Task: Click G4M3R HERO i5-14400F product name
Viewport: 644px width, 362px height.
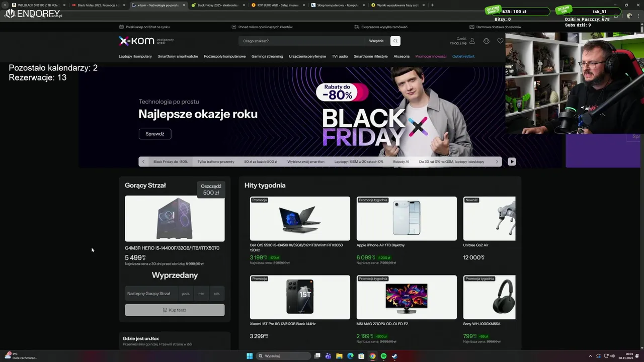Action: [172, 248]
